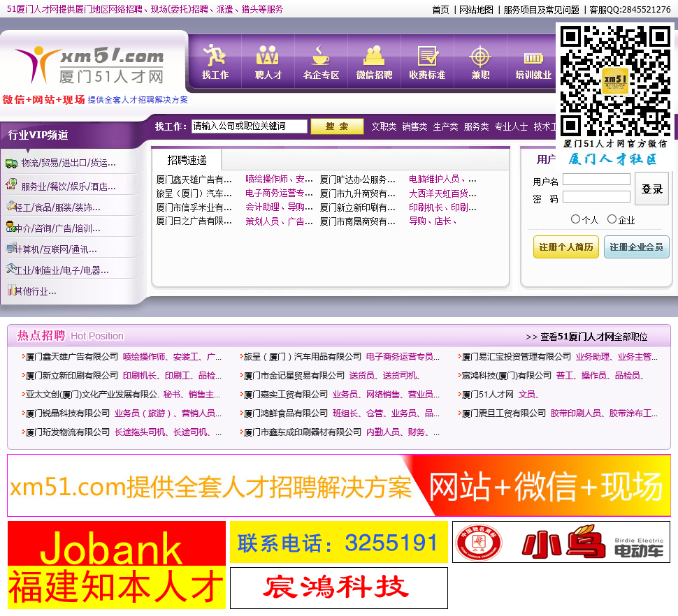
Task: Click icon beside 服务业/餐饮/娱乐
Action: click(x=11, y=184)
